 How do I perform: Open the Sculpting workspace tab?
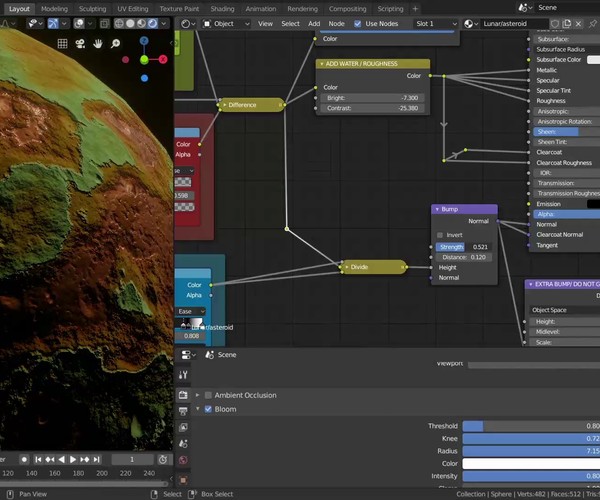pyautogui.click(x=92, y=8)
